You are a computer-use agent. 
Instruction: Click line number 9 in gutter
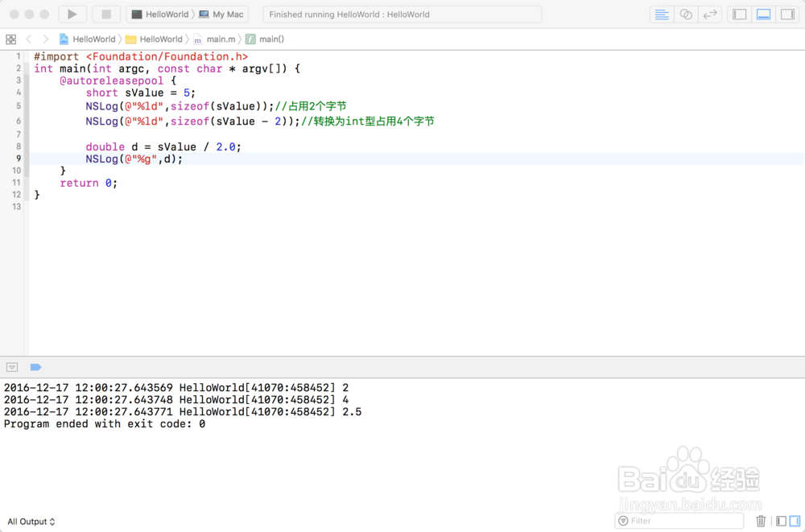tap(19, 159)
